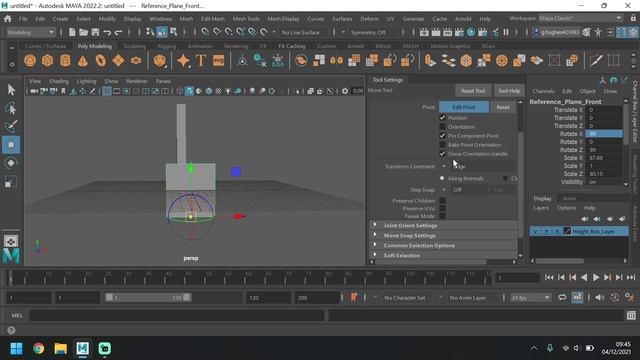Click the pause Viewport 2.0 icon
640x360 pixels.
pyautogui.click(x=506, y=32)
